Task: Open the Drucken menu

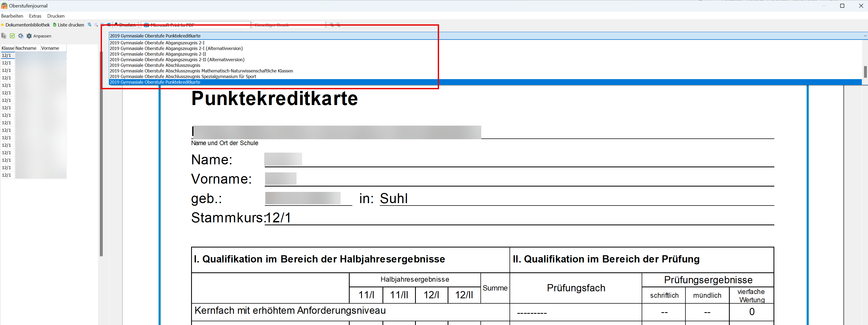Action: click(56, 16)
